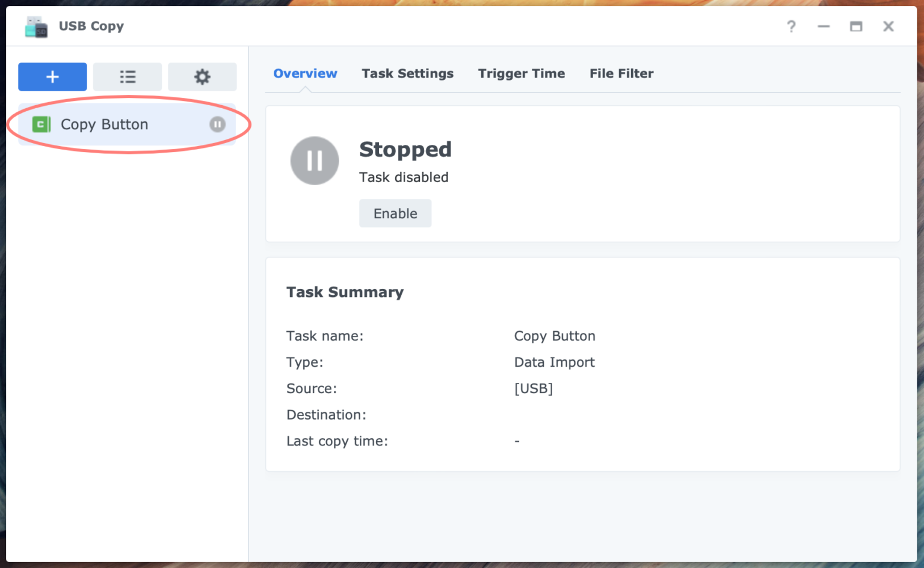Click the Last copy time dash value
Viewport: 924px width, 568px height.
pyautogui.click(x=517, y=441)
